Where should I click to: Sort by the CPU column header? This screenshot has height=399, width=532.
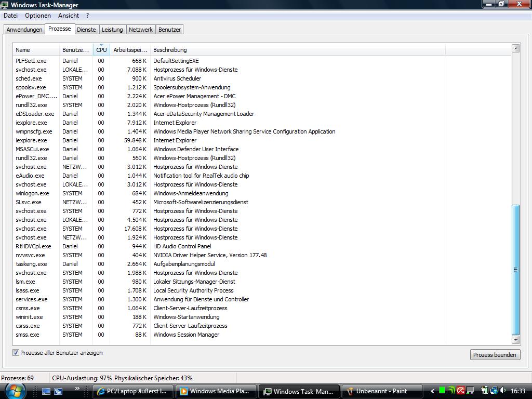click(101, 50)
